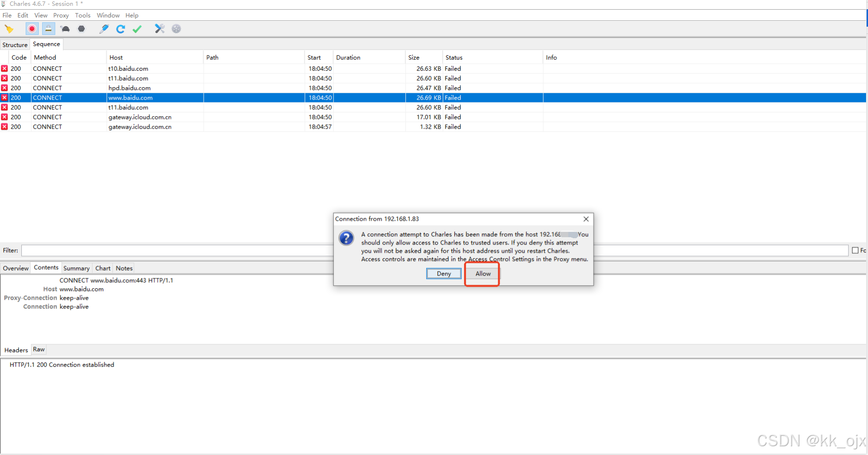Toggle the red Record button
868x455 pixels.
point(32,29)
